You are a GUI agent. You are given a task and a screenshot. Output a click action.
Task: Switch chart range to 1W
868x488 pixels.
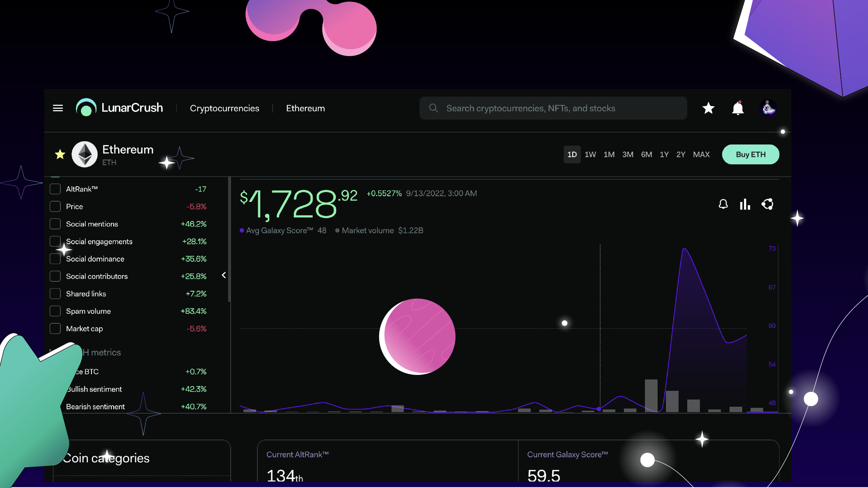coord(590,154)
